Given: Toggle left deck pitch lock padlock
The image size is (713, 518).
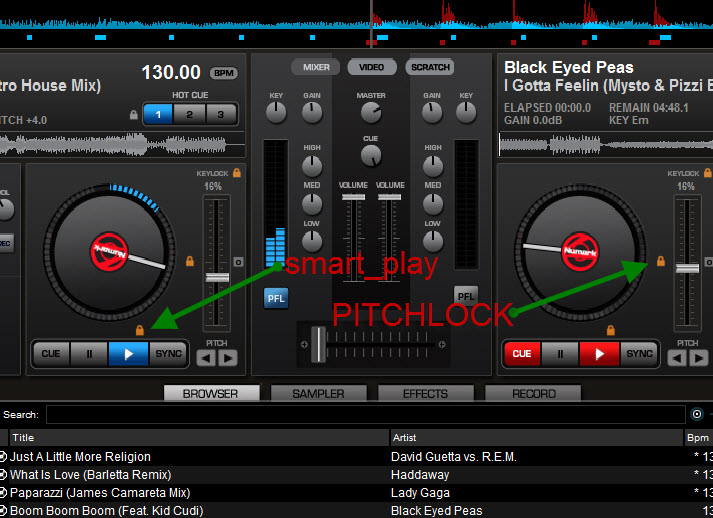Looking at the screenshot, I should coord(190,261).
